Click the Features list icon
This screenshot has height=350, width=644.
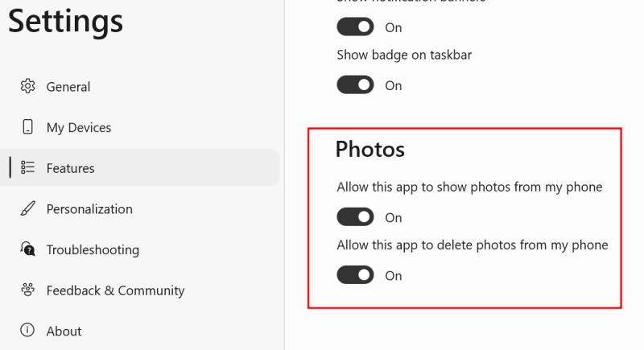click(28, 168)
